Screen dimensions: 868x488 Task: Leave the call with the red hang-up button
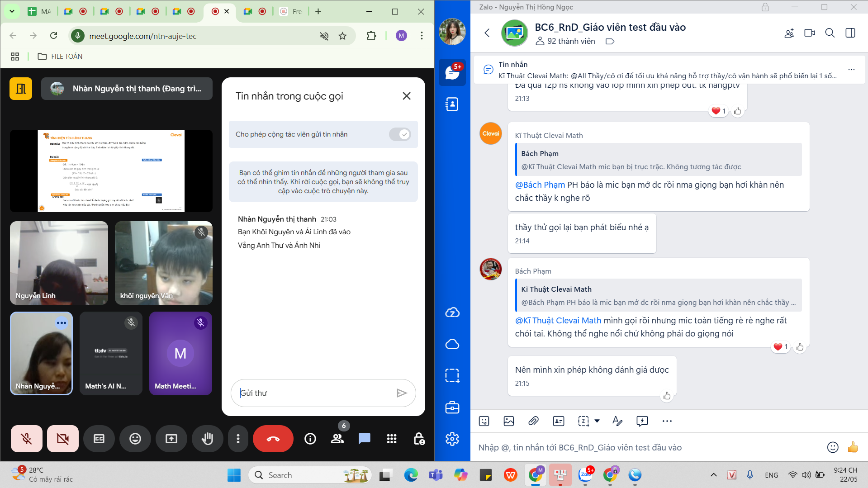(x=273, y=438)
